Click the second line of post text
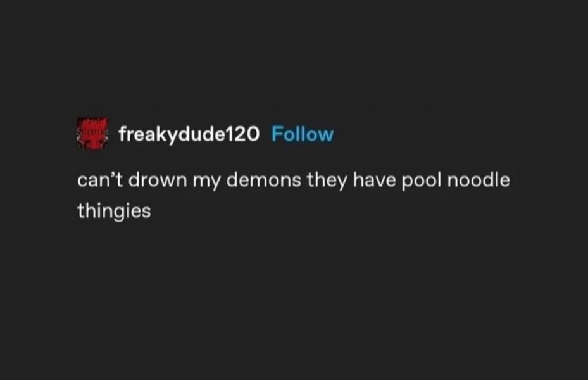Image resolution: width=588 pixels, height=380 pixels. [x=114, y=211]
